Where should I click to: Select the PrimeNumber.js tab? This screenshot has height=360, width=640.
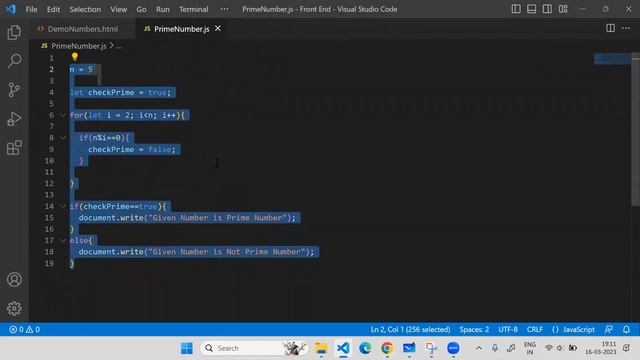coord(182,29)
